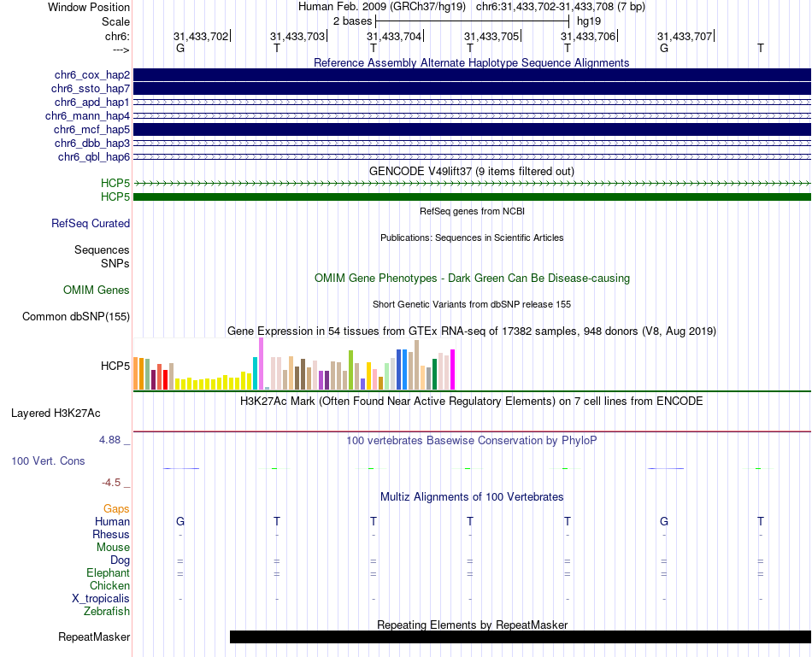Click the chr6_qbl_hap6 arrowed alignment line
This screenshot has height=657, width=812.
point(472,157)
